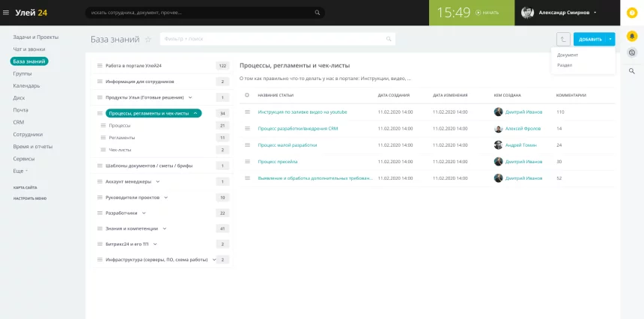
Task: Click the Фильтр + поиск input field
Action: tap(277, 38)
